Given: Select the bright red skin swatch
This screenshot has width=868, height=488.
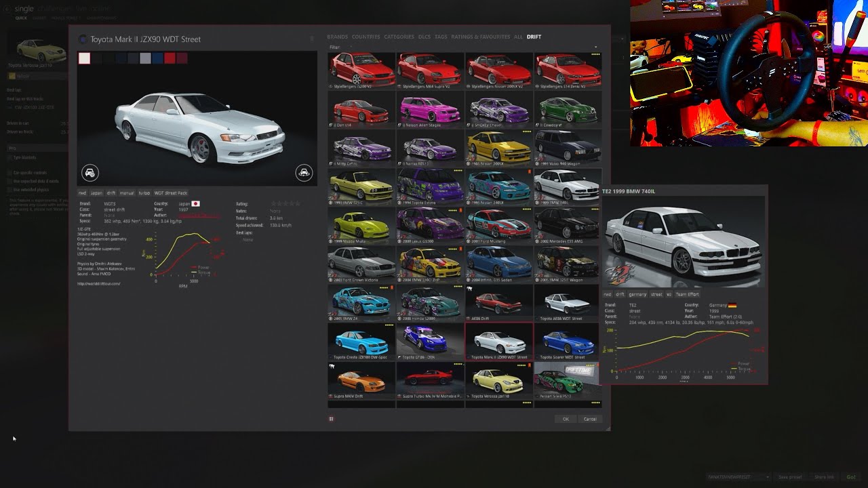Looking at the screenshot, I should click(170, 58).
